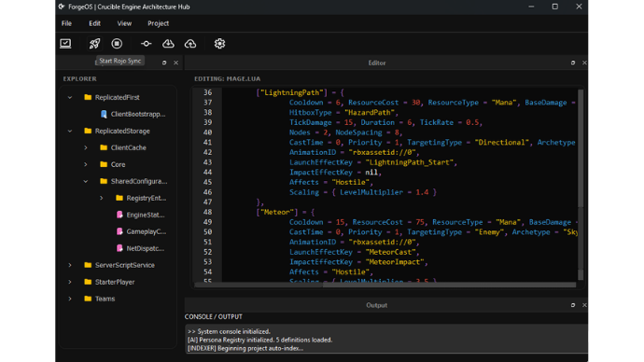Click 'System console initialized' output line
This screenshot has width=644, height=362.
tap(229, 331)
